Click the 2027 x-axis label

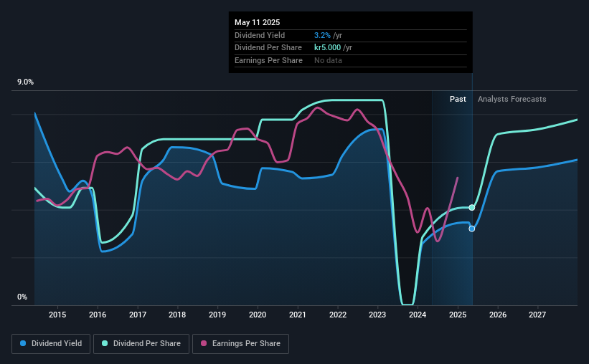[537, 315]
